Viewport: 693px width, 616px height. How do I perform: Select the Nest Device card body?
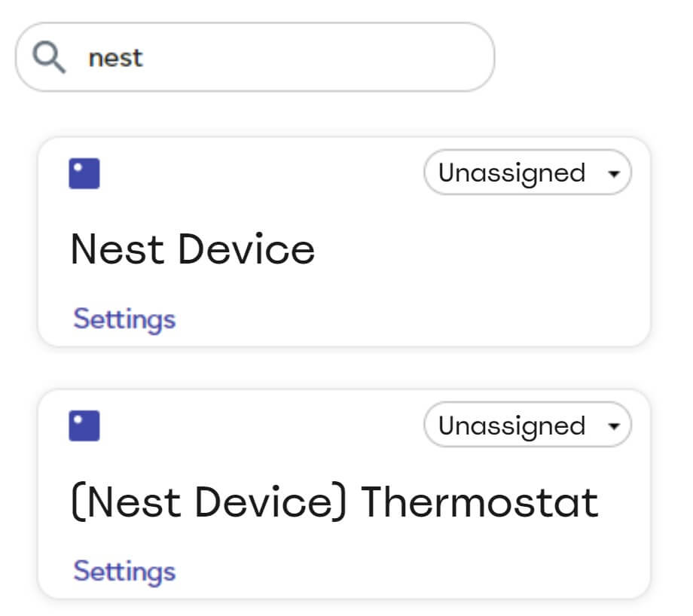tap(343, 242)
